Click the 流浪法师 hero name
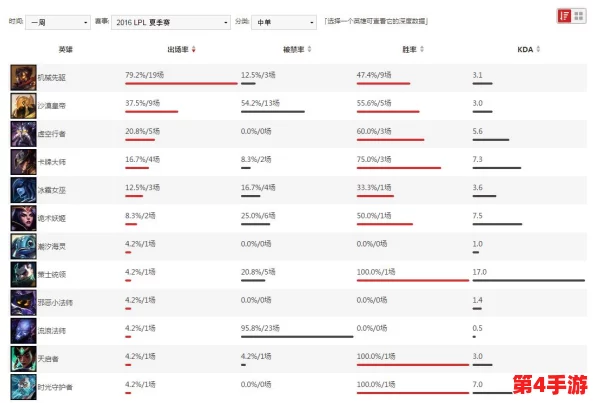Viewport: 594px width, 403px height. [52, 331]
